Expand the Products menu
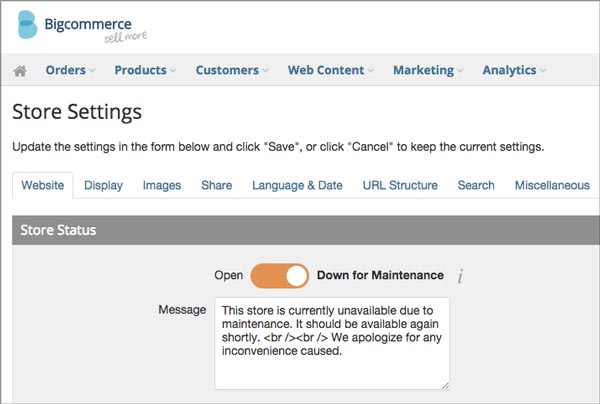600x404 pixels. click(x=145, y=71)
